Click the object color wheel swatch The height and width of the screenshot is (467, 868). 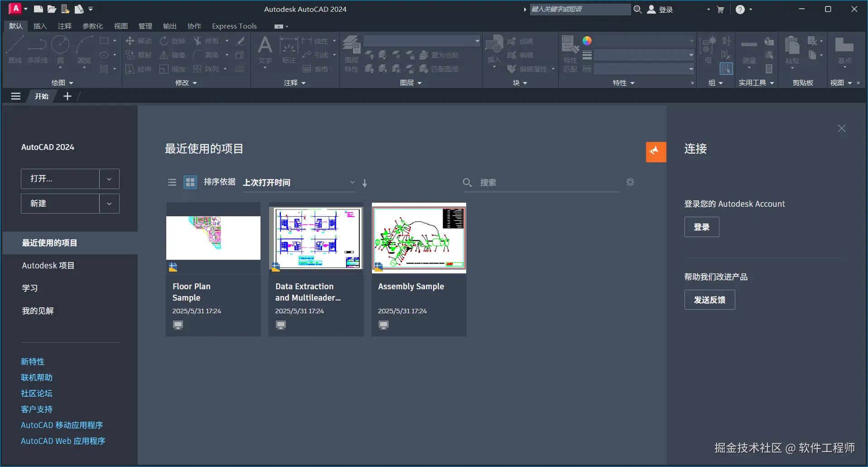(587, 41)
